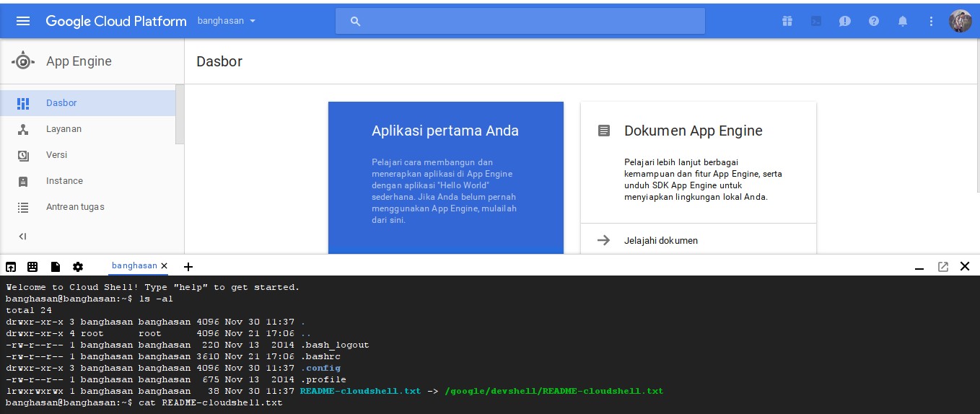The width and height of the screenshot is (980, 414).
Task: Open the help question mark icon
Action: [x=874, y=21]
